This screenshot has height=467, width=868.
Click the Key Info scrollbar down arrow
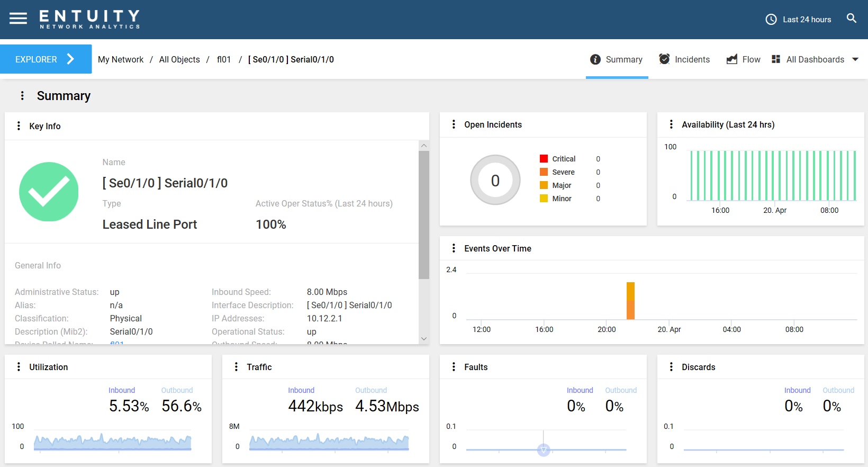[424, 339]
